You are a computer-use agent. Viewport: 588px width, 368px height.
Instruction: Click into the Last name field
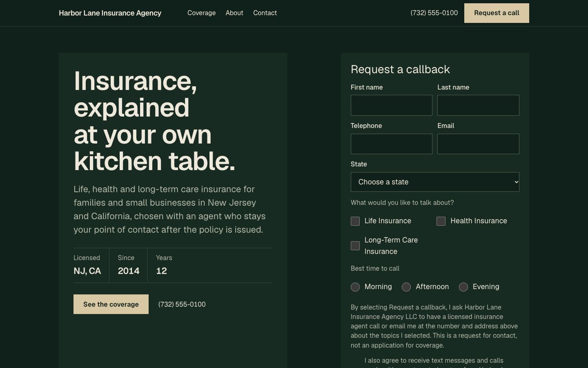click(x=478, y=105)
